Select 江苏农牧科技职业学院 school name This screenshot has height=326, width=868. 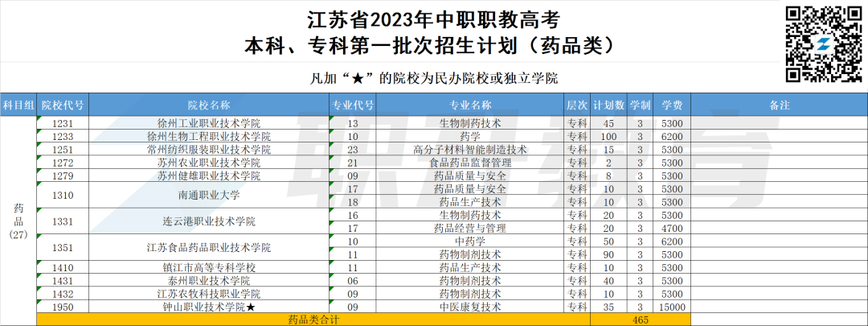click(209, 294)
